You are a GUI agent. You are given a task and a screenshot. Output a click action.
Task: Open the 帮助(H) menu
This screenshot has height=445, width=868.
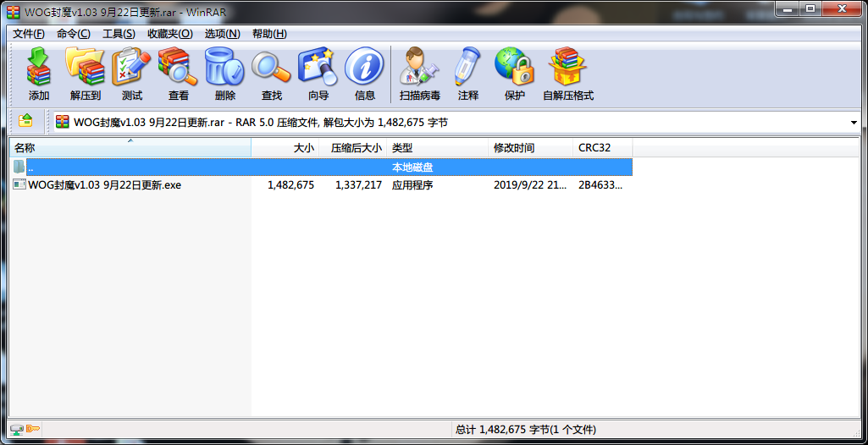pyautogui.click(x=269, y=34)
